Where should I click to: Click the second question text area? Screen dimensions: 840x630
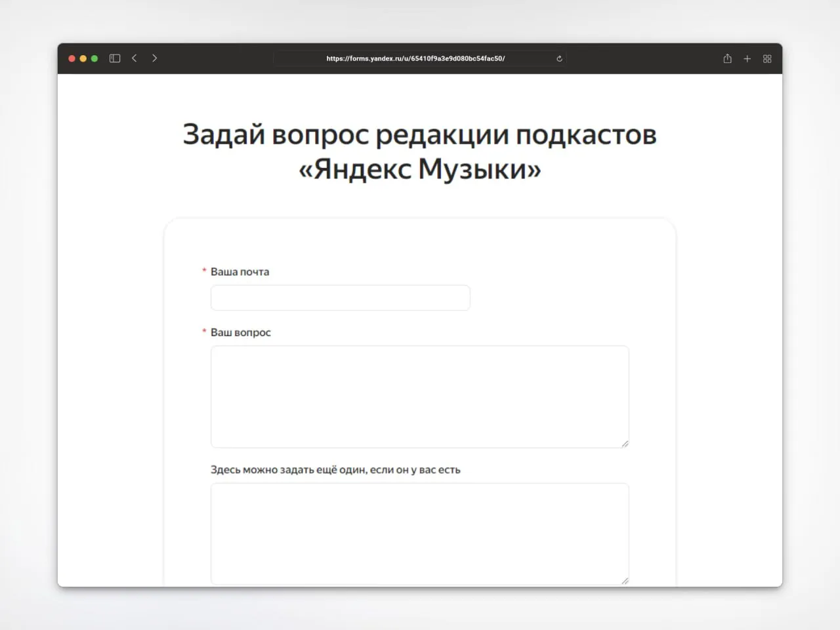click(x=420, y=534)
